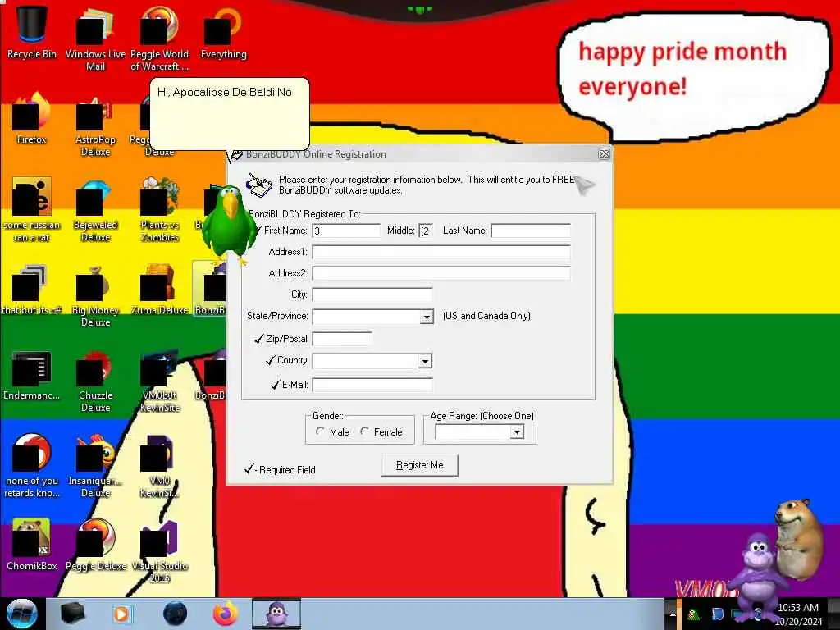Click the Last Name input field
The height and width of the screenshot is (630, 840).
pos(531,231)
